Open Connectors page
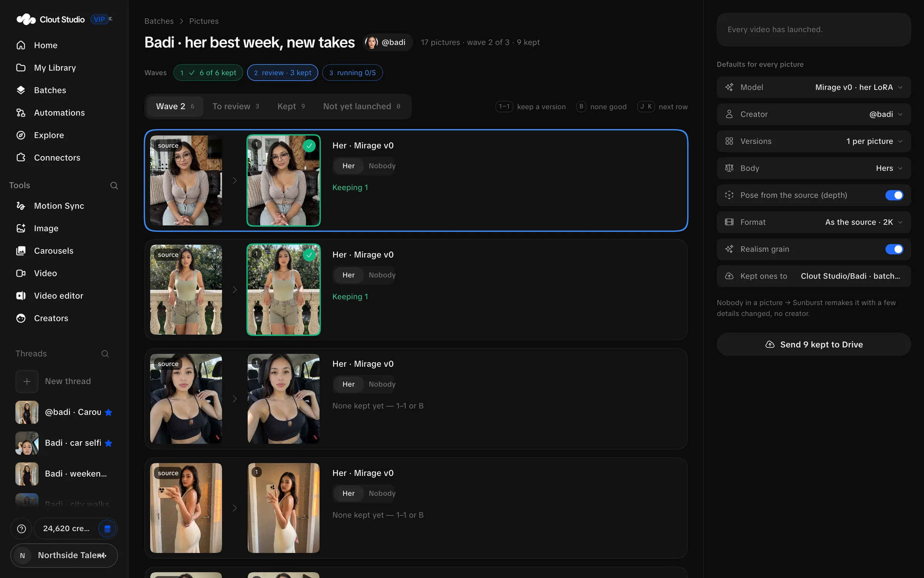The image size is (924, 578). [64, 158]
